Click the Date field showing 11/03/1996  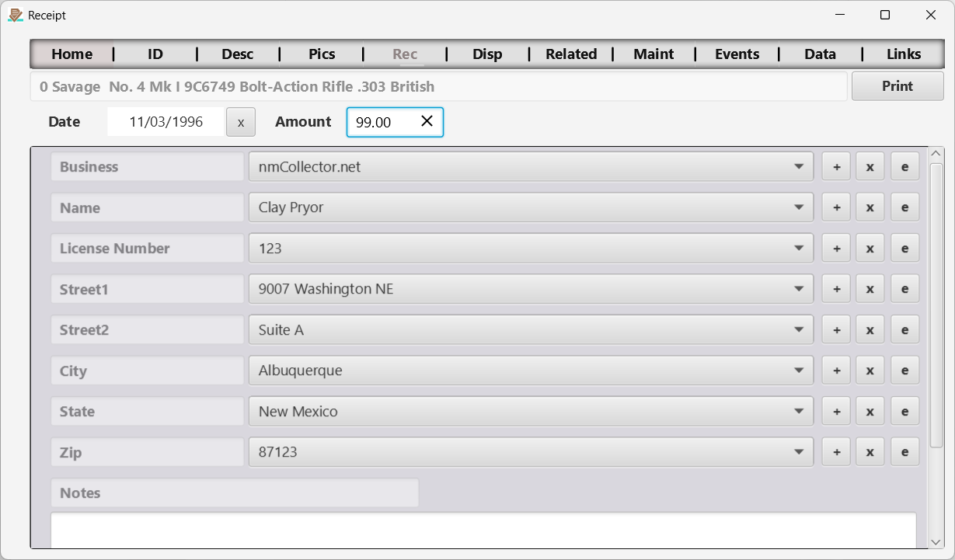click(x=166, y=122)
